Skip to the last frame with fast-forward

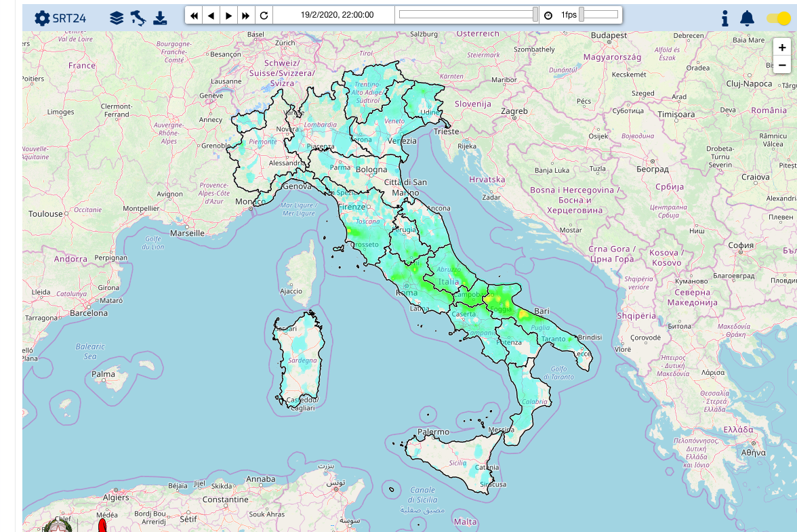(246, 15)
